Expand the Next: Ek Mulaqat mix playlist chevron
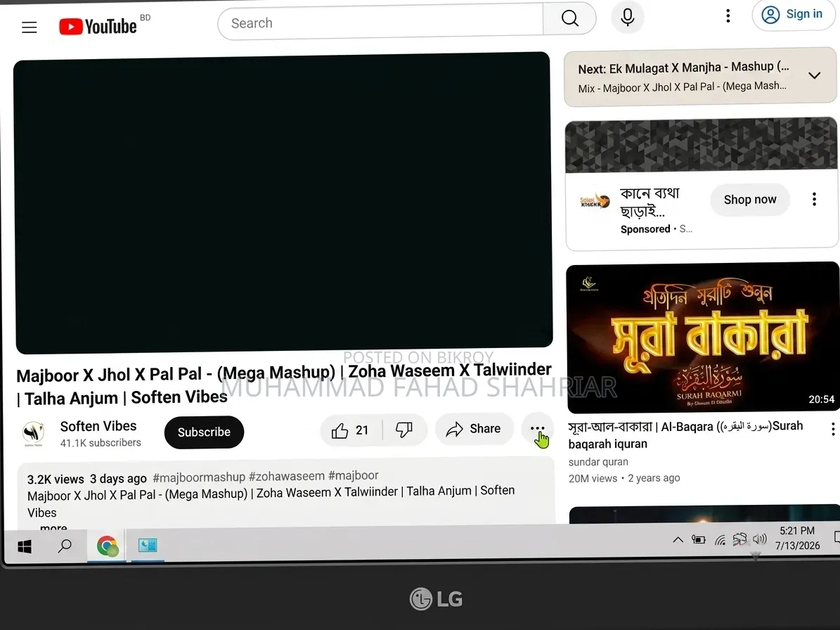Viewport: 840px width, 630px height. [x=814, y=75]
